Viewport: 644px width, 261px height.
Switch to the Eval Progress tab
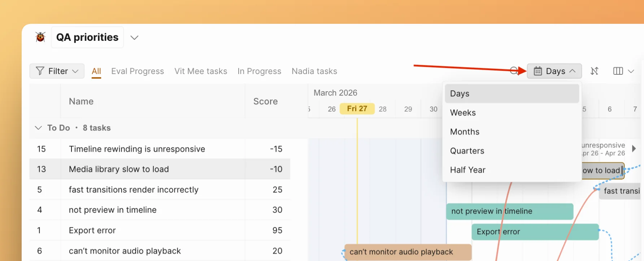pos(138,71)
